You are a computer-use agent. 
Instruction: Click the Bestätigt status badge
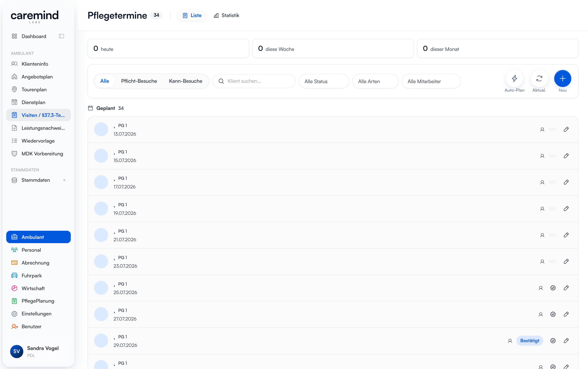[x=529, y=341]
